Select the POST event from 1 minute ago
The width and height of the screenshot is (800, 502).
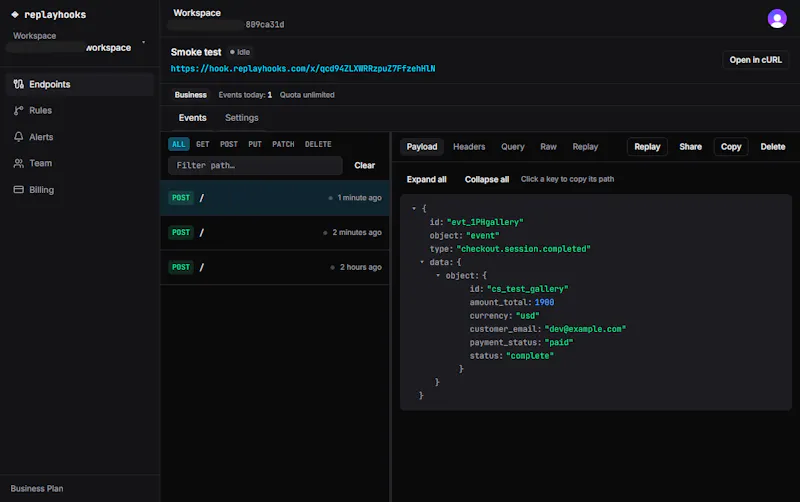275,198
